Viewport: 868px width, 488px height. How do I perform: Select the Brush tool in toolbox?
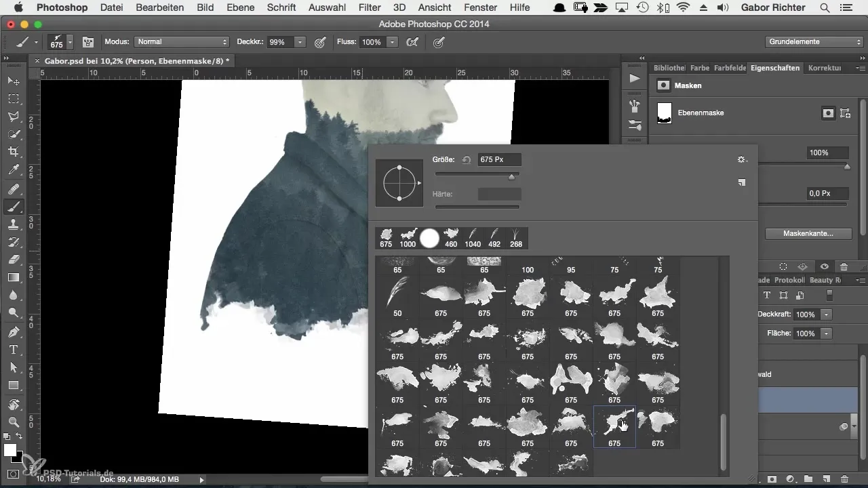click(x=13, y=207)
